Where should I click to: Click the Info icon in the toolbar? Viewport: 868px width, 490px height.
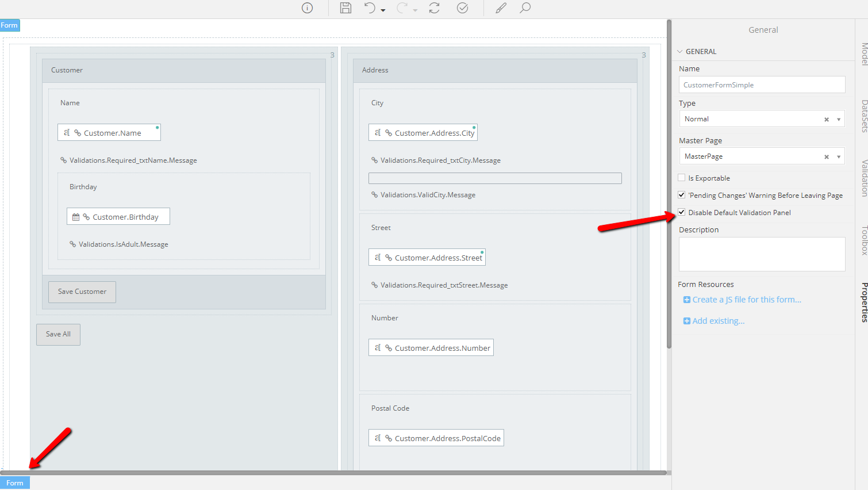[x=306, y=8]
